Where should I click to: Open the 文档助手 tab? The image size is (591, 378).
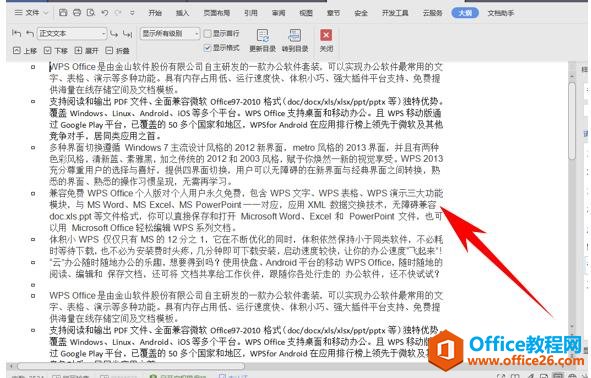(x=501, y=13)
